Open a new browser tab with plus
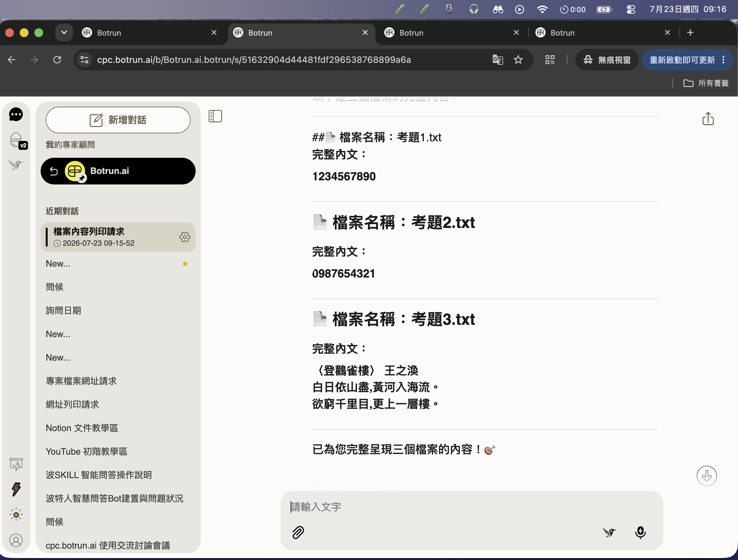Viewport: 738px width, 560px height. pyautogui.click(x=690, y=32)
